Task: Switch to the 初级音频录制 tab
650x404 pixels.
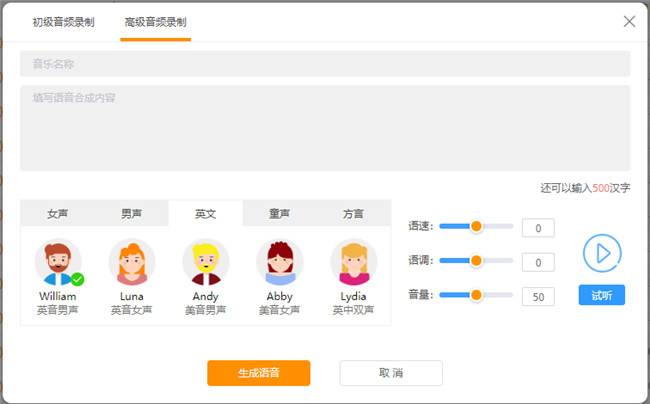Action: pyautogui.click(x=64, y=22)
